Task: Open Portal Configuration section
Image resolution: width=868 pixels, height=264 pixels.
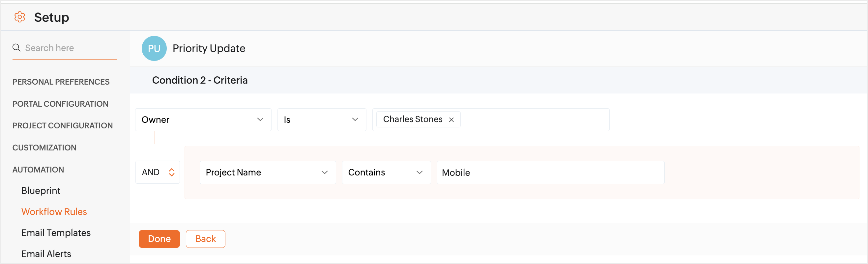Action: click(x=60, y=104)
